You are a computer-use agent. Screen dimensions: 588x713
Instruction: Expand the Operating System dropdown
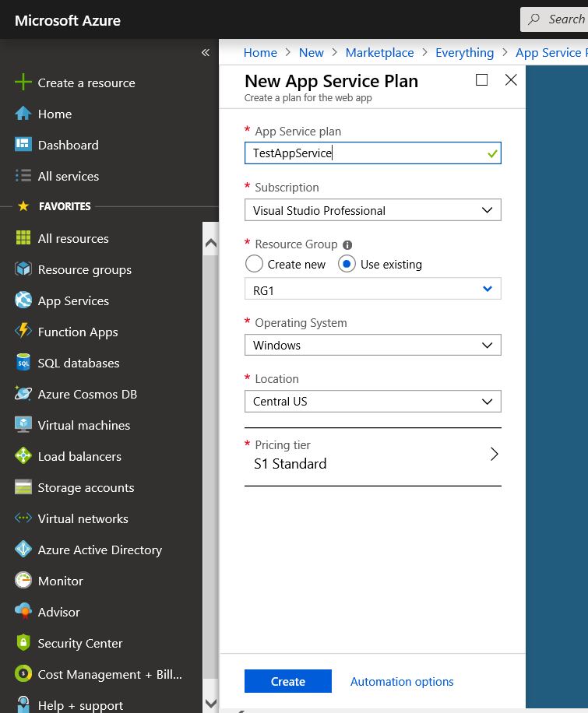[372, 345]
